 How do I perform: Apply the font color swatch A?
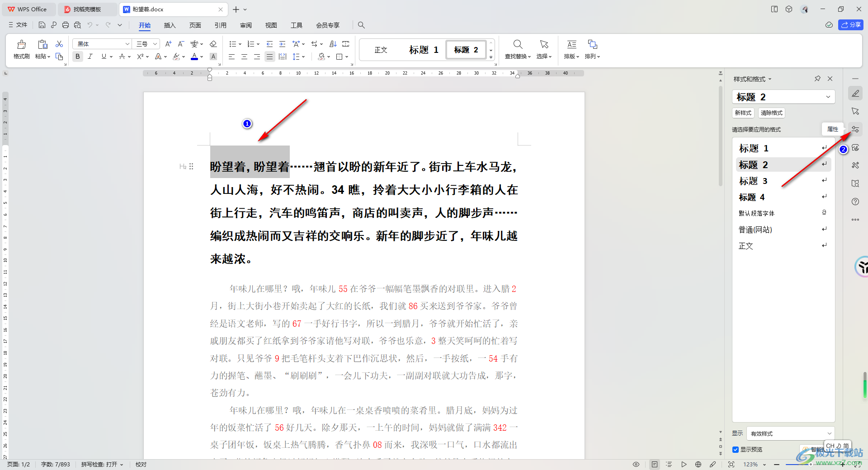pos(194,56)
